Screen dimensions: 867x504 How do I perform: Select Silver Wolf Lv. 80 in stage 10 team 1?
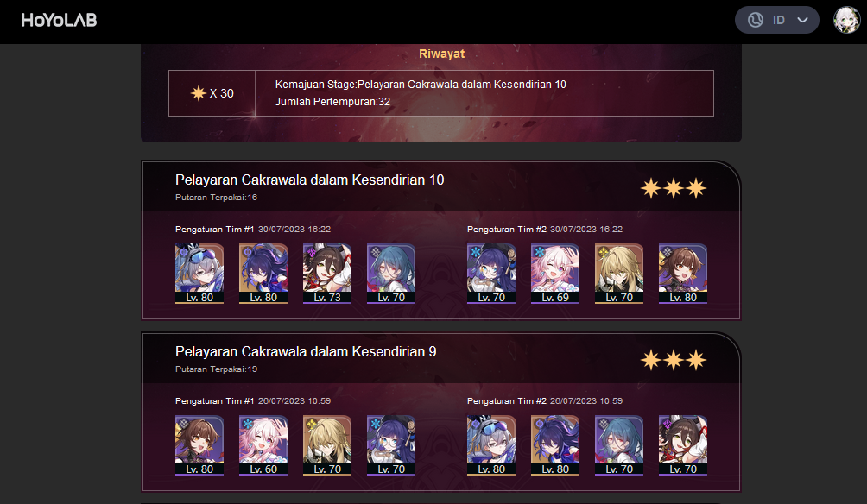point(199,274)
